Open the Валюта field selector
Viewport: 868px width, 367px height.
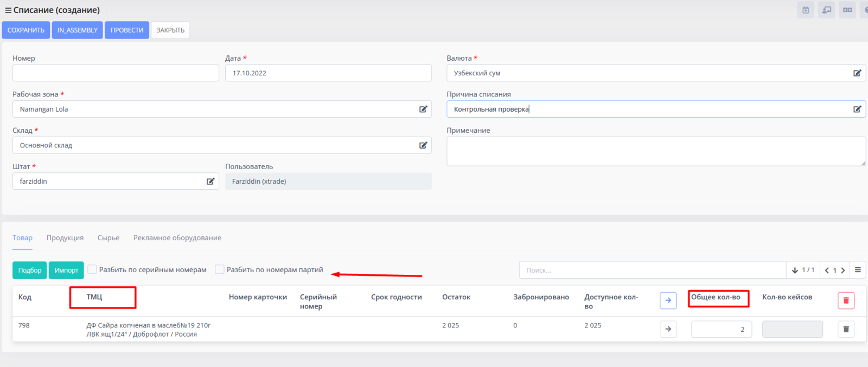point(857,73)
